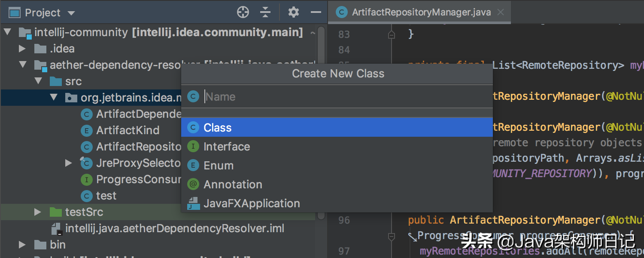Close the ArtifactRepositoryManager.java tab
Viewport: 644px width, 258px height.
point(500,12)
